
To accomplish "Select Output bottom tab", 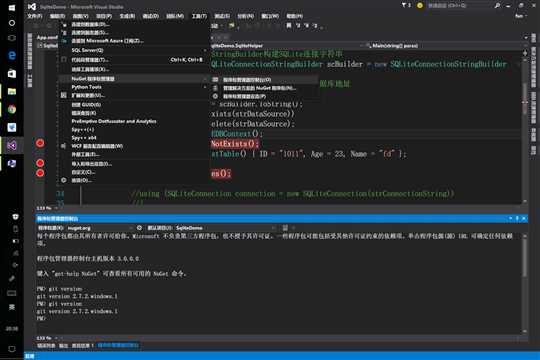I will (63, 346).
